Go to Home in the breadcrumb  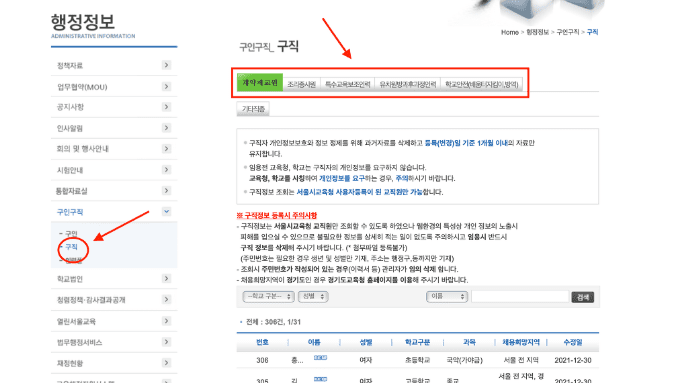tap(509, 32)
